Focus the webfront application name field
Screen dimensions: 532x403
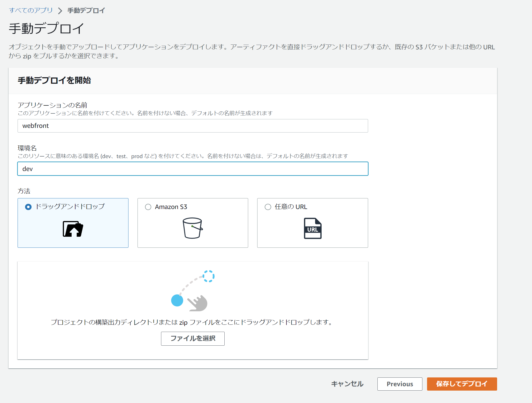(x=193, y=126)
